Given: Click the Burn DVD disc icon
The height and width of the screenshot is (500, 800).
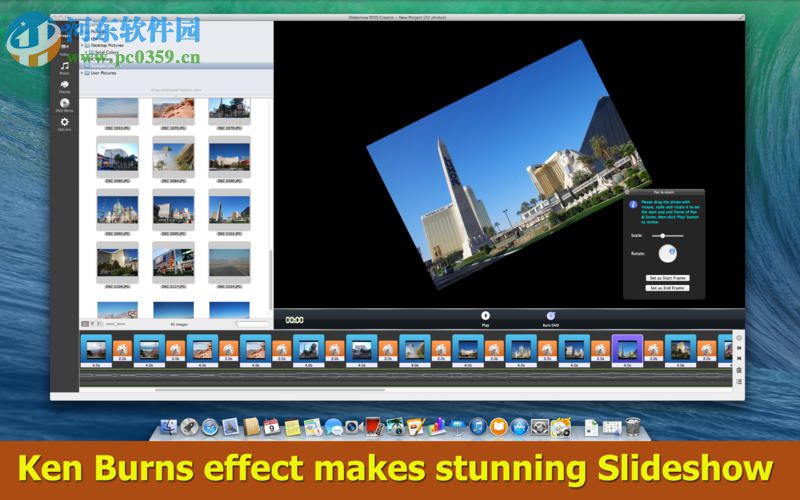Looking at the screenshot, I should (x=551, y=318).
